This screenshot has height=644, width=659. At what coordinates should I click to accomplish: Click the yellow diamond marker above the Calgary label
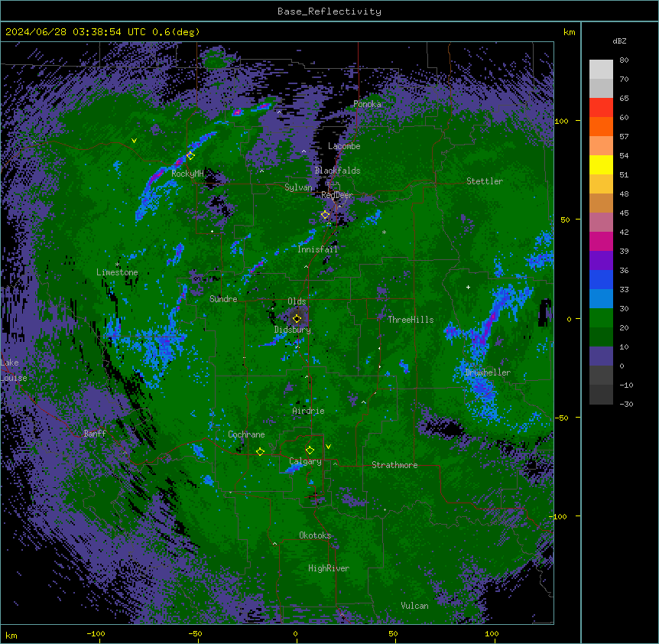pyautogui.click(x=310, y=450)
